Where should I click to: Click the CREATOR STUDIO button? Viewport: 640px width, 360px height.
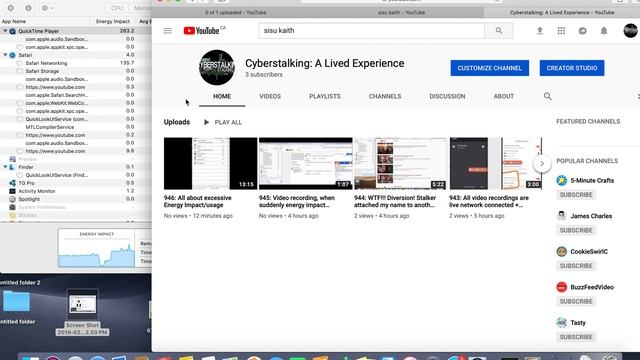(572, 68)
